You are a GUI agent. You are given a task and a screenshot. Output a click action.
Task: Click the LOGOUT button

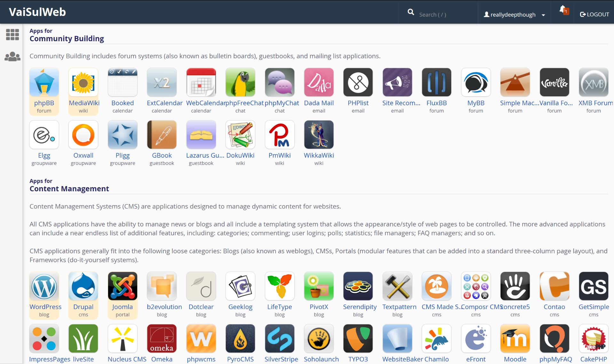pyautogui.click(x=594, y=14)
